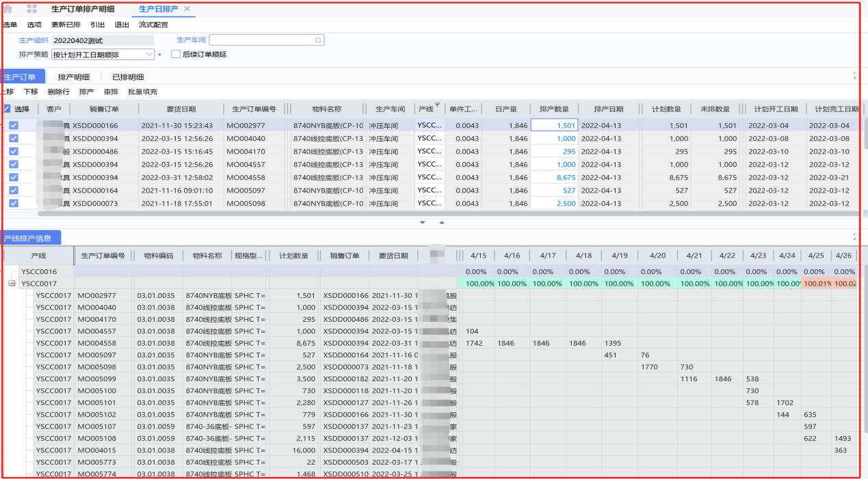Uncheck the row checkbox for MO002977

(14, 125)
